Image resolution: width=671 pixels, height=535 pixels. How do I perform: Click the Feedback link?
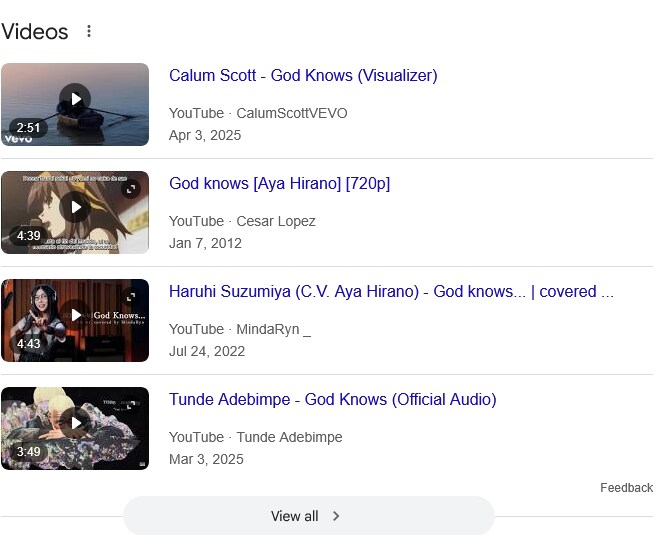coord(626,488)
